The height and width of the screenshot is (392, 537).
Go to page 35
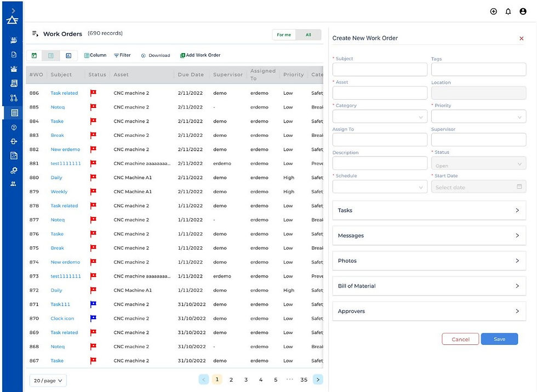[x=304, y=379]
